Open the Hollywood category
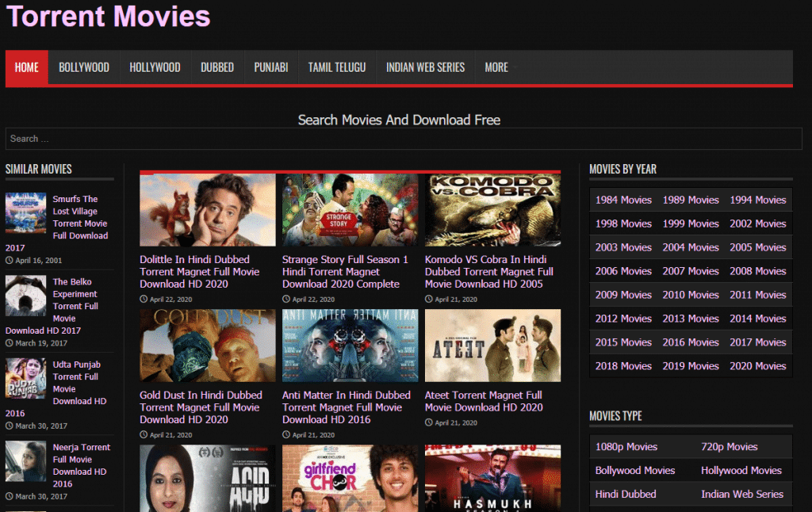The height and width of the screenshot is (512, 812). click(155, 67)
